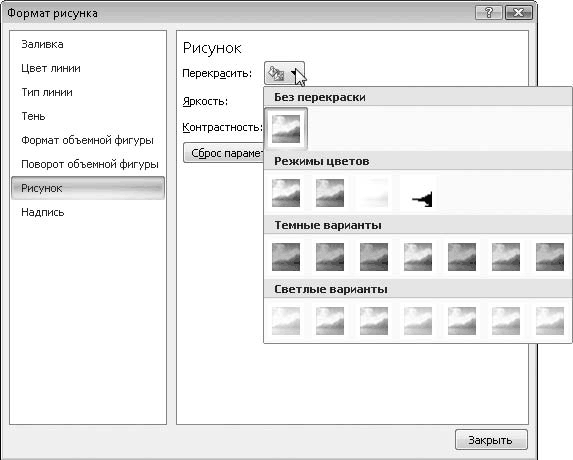Select fourth dark variant thumbnail

tap(418, 257)
